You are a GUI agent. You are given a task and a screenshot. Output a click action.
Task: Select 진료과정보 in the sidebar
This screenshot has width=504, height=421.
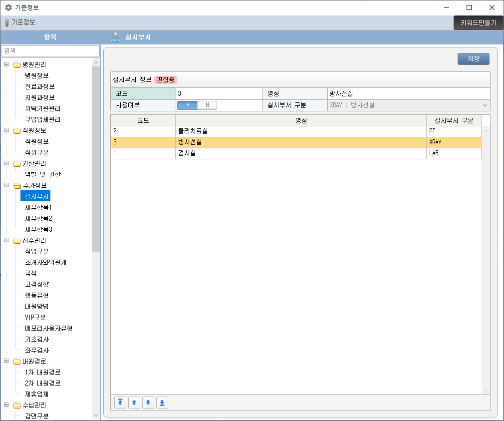pyautogui.click(x=39, y=86)
